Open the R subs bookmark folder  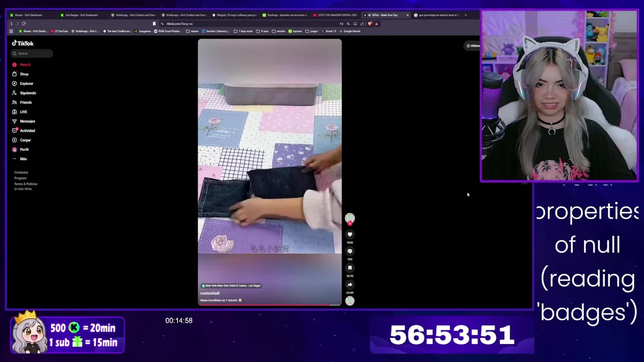pos(262,31)
